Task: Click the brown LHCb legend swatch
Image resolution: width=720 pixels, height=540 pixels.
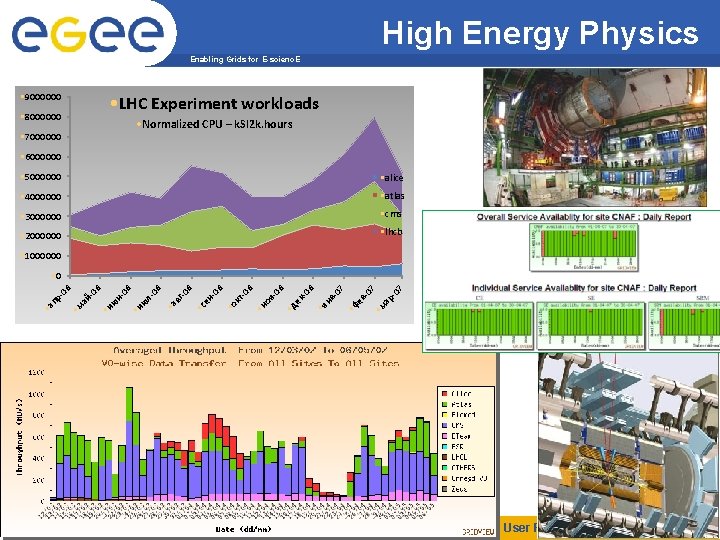Action: coord(444,457)
